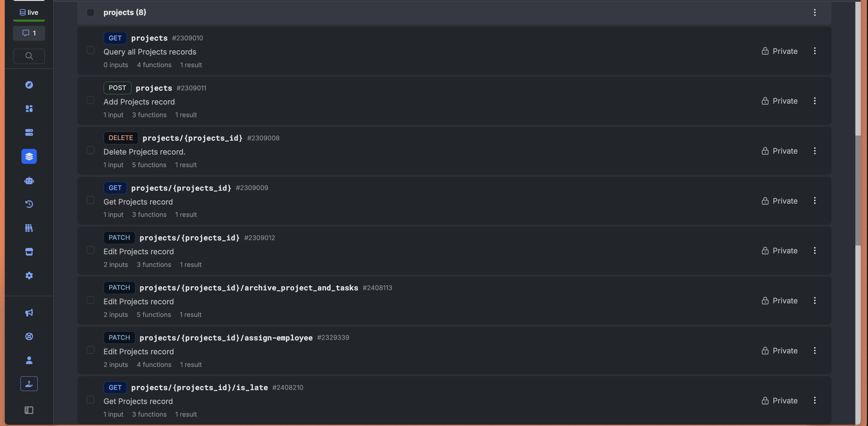Open the three-dot menu for DELETE #2309008
This screenshot has height=426, width=868.
pos(814,151)
